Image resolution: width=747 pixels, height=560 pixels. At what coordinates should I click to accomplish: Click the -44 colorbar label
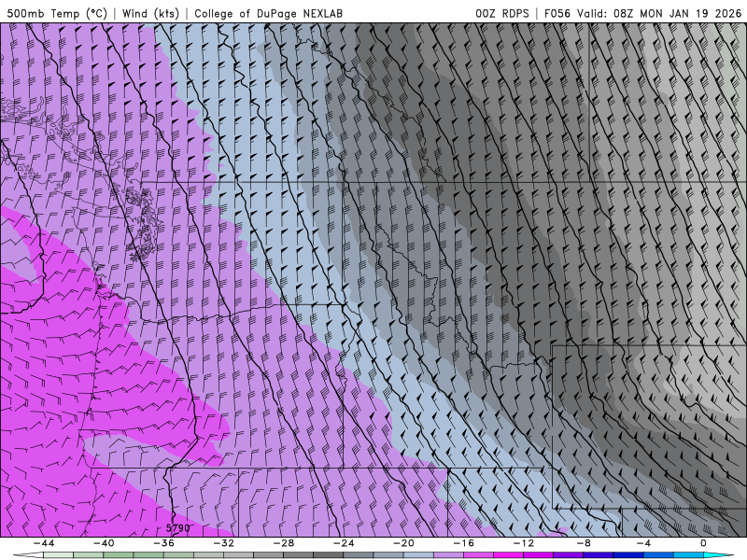(44, 543)
